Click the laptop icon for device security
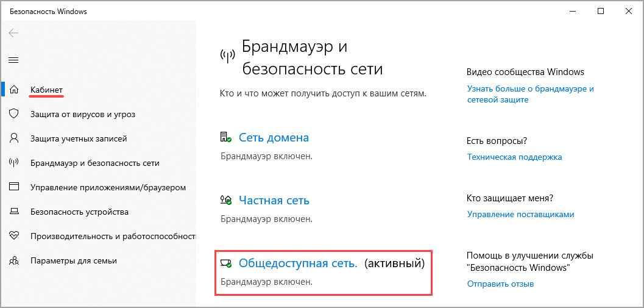The height and width of the screenshot is (308, 644). 14,212
